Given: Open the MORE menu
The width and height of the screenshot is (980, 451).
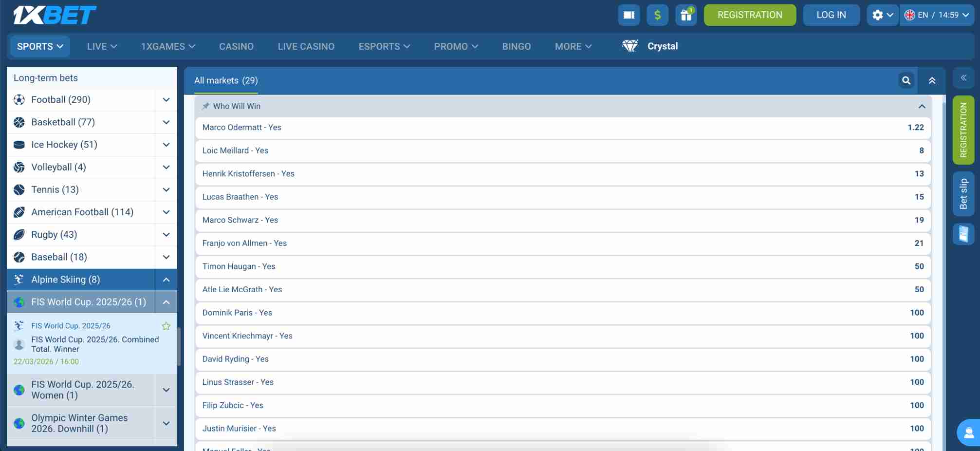Looking at the screenshot, I should click(573, 46).
